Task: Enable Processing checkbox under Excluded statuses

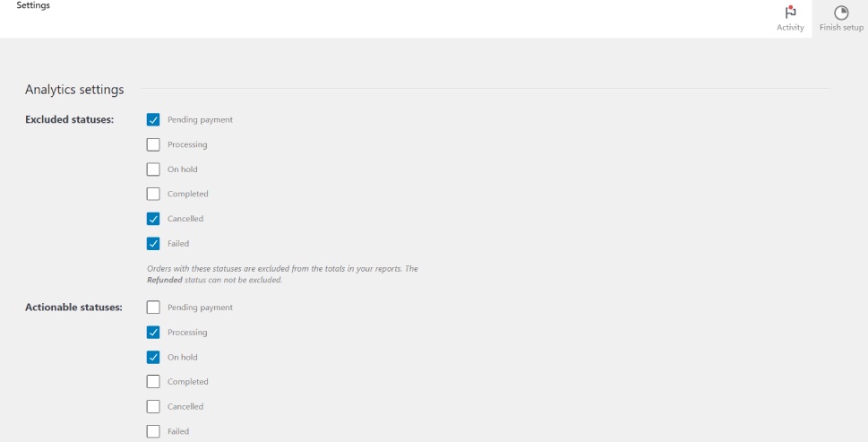Action: (x=153, y=144)
